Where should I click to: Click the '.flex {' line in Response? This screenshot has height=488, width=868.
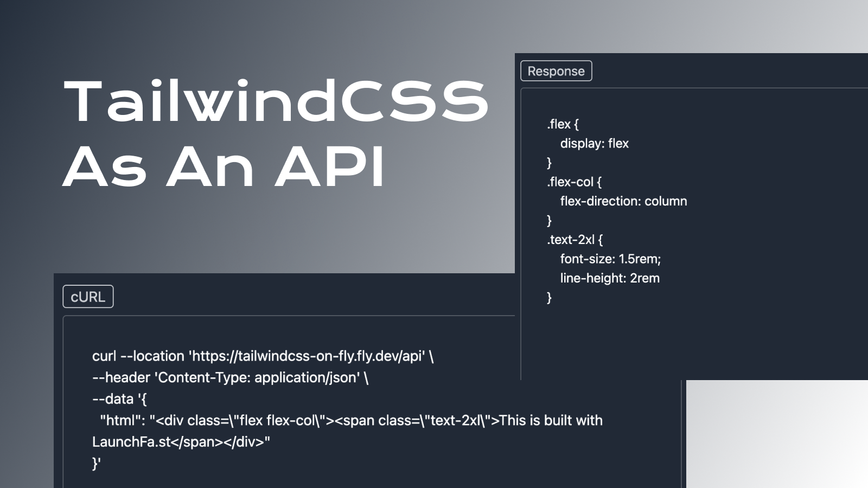(x=563, y=124)
